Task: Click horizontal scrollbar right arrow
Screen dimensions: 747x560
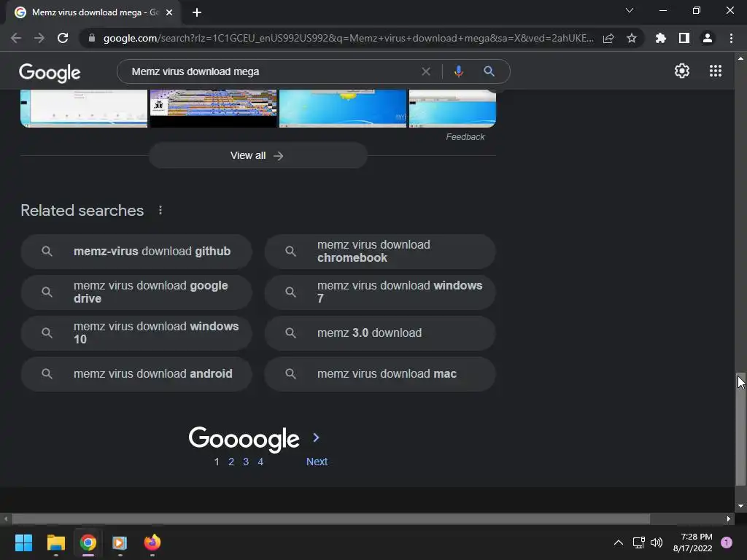Action: [x=729, y=519]
